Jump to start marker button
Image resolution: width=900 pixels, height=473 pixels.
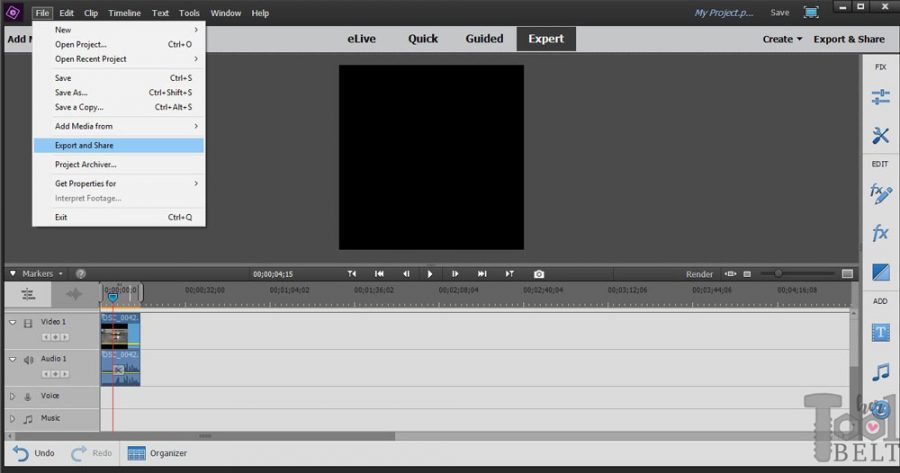pyautogui.click(x=352, y=274)
